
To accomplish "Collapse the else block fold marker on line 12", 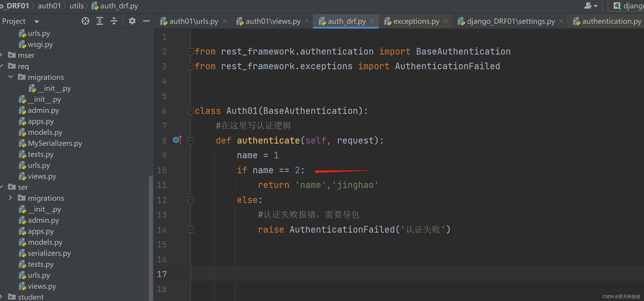I will point(191,200).
